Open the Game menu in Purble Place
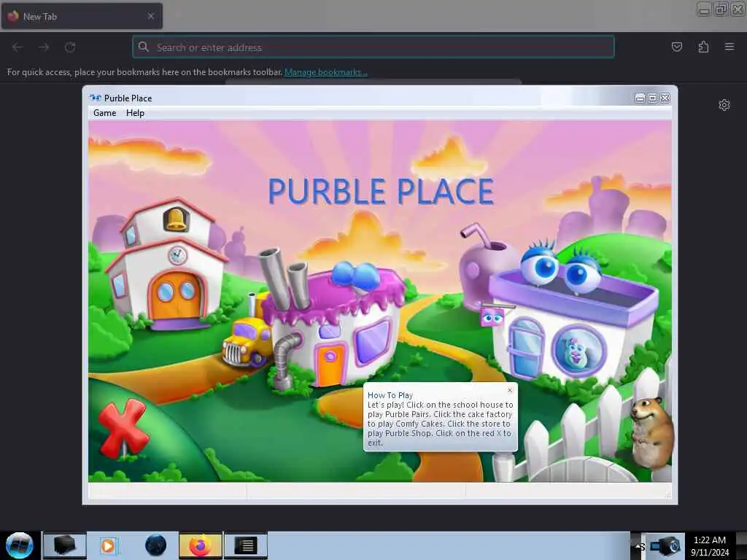 click(105, 113)
